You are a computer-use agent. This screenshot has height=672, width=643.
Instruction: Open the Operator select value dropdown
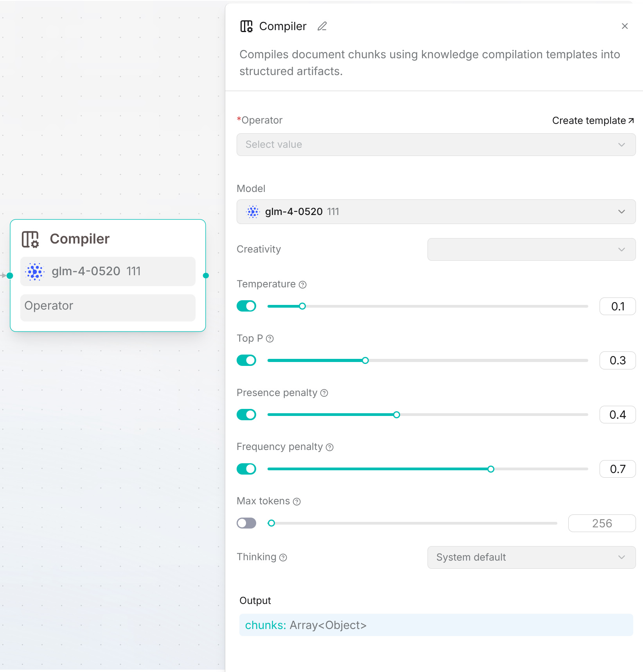point(436,145)
